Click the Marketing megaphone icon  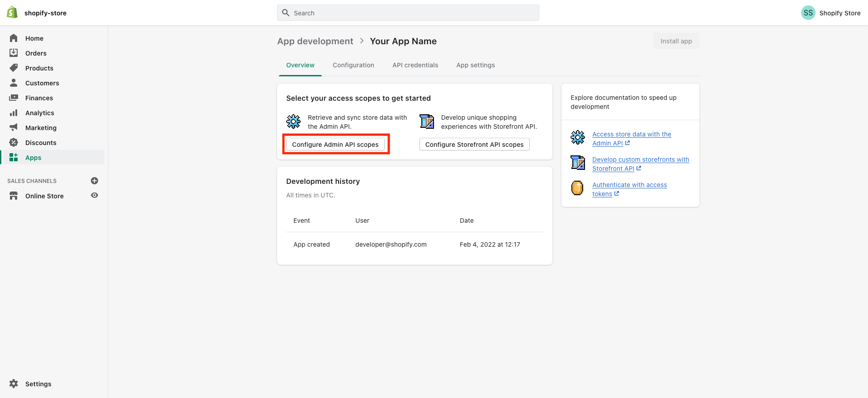point(14,128)
